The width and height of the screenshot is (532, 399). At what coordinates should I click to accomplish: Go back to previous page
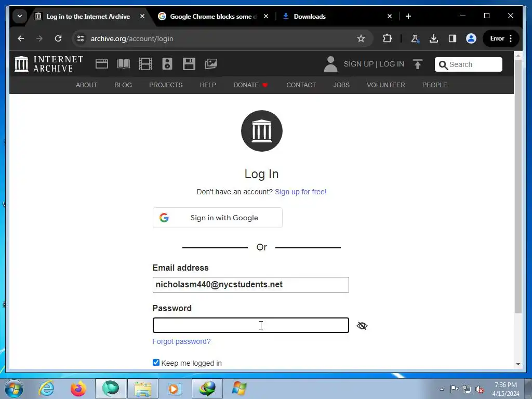21,38
